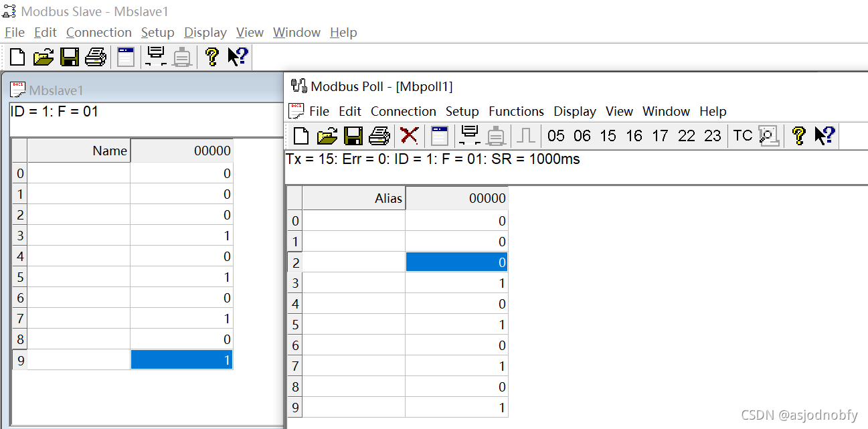868x429 pixels.
Task: Click Save disk icon in Modbus Slave toolbar
Action: (70, 57)
